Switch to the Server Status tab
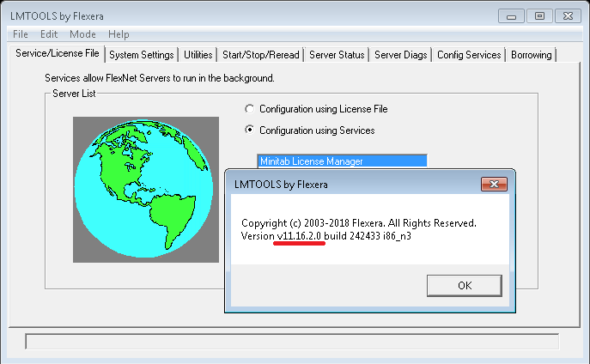 pyautogui.click(x=337, y=55)
